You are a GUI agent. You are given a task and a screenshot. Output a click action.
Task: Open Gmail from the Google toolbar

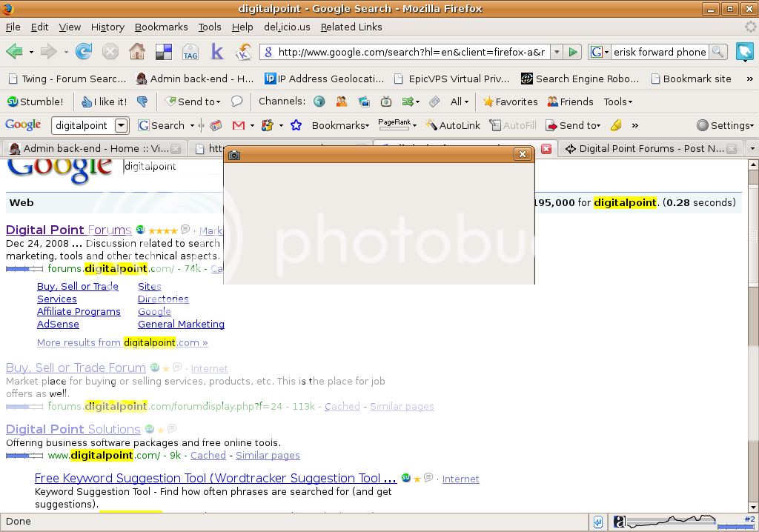239,125
